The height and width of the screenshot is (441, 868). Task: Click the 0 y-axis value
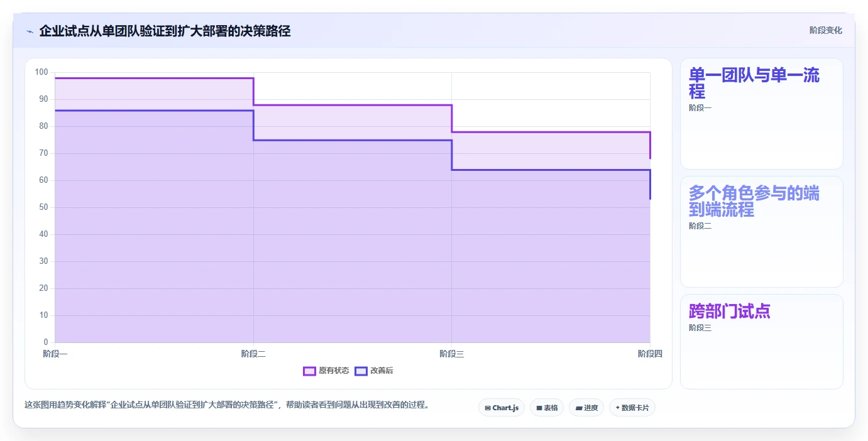pos(45,342)
